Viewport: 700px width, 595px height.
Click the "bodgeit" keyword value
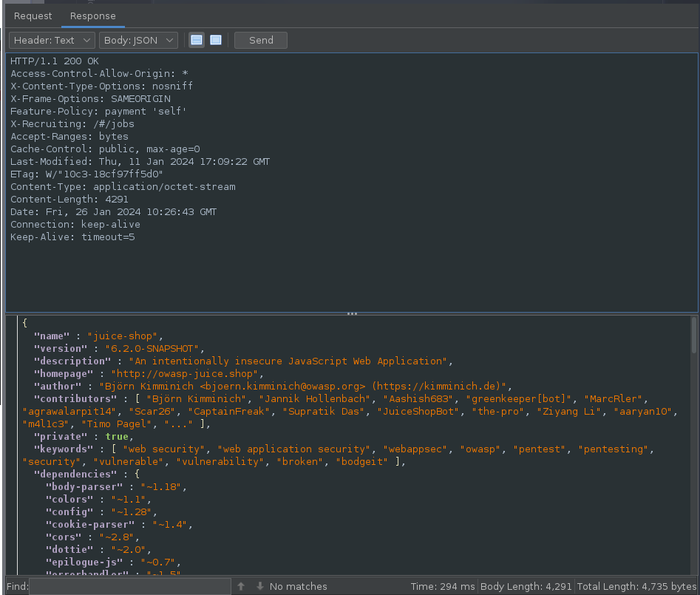coord(362,461)
